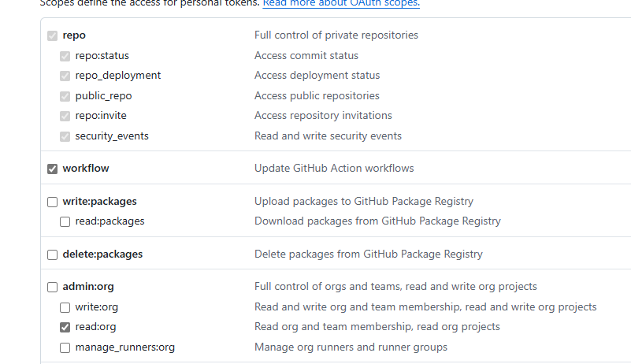Toggle the repo:invite checkbox
The width and height of the screenshot is (631, 364).
[x=65, y=116]
